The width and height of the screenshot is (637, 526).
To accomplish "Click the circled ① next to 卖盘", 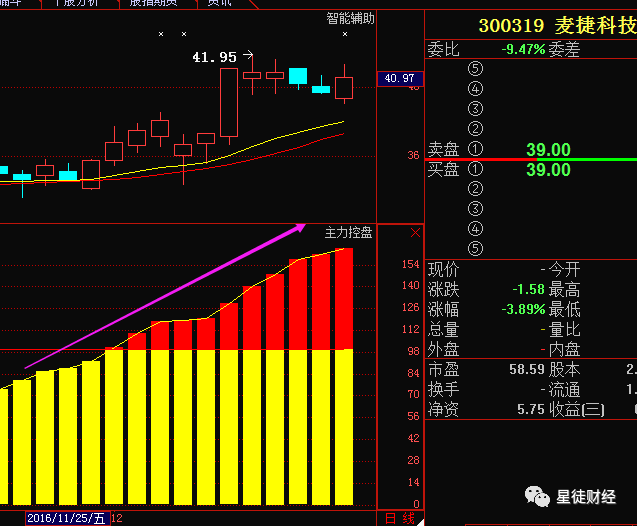I will click(475, 149).
